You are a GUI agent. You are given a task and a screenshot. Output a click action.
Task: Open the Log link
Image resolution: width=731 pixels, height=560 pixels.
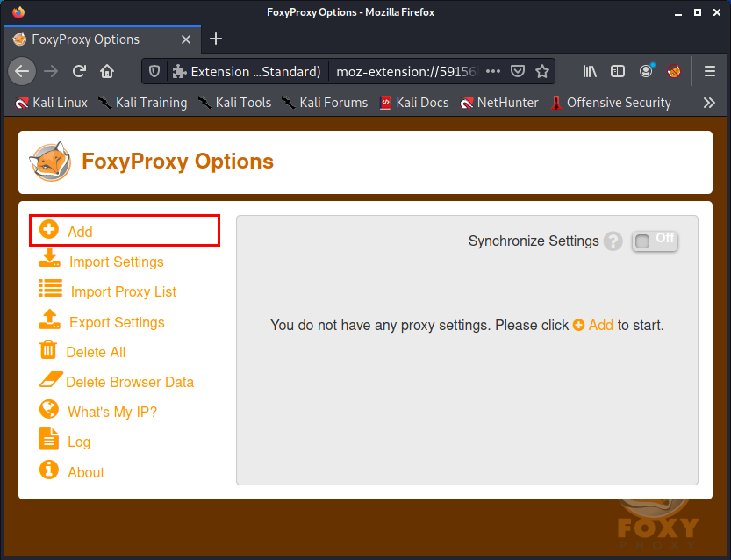coord(79,442)
